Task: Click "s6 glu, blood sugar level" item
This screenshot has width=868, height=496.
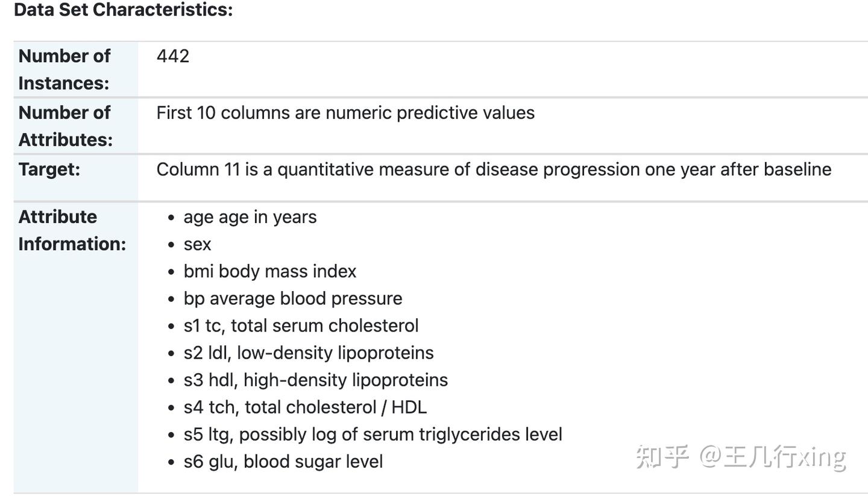Action: [x=283, y=461]
